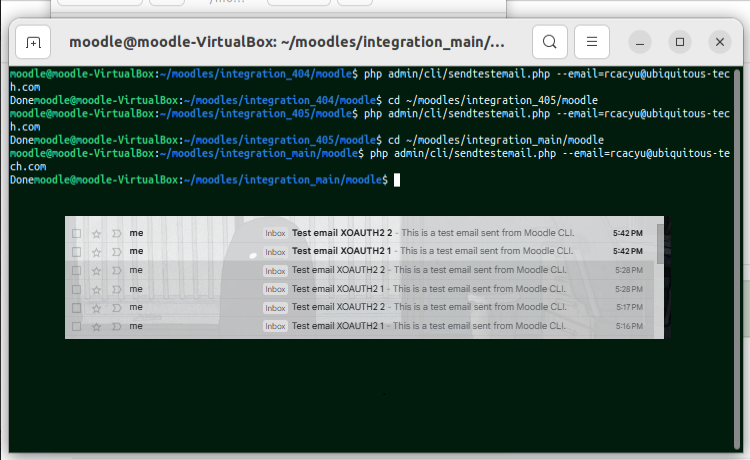This screenshot has width=750, height=460.
Task: Open the terminal hamburger menu
Action: [592, 42]
